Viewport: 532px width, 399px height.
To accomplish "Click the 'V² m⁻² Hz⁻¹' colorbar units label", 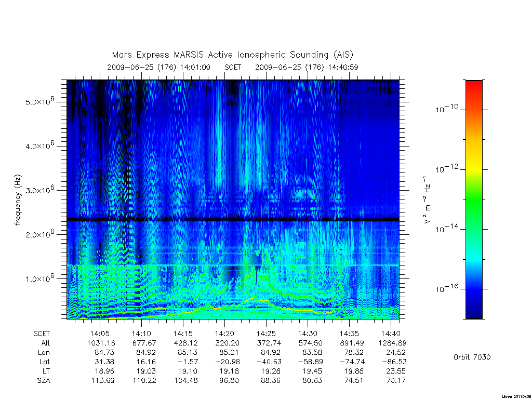I will pyautogui.click(x=427, y=200).
